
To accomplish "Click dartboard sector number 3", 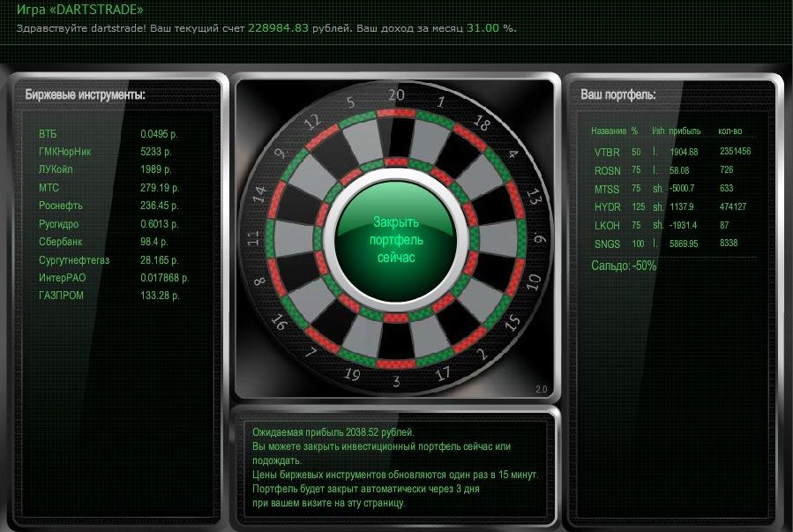I will 396,381.
